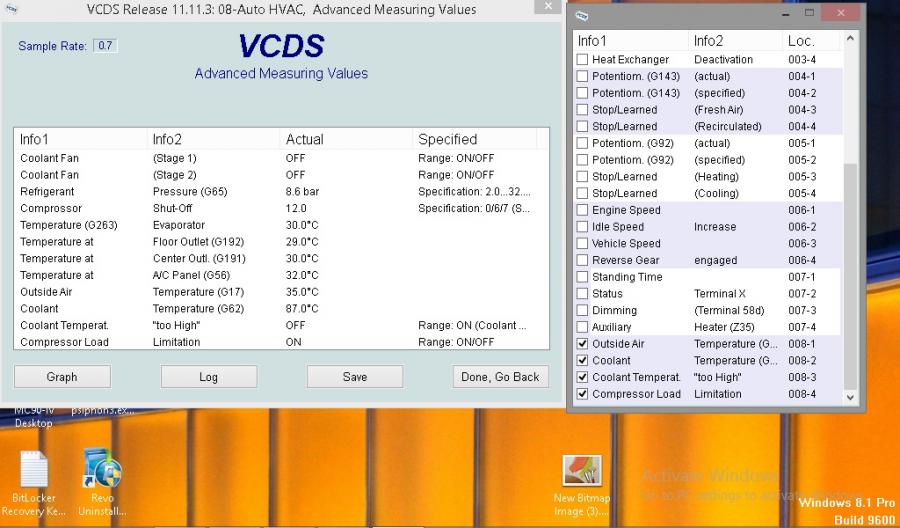Start logging with the Log button
The width and height of the screenshot is (900, 528).
pos(208,377)
